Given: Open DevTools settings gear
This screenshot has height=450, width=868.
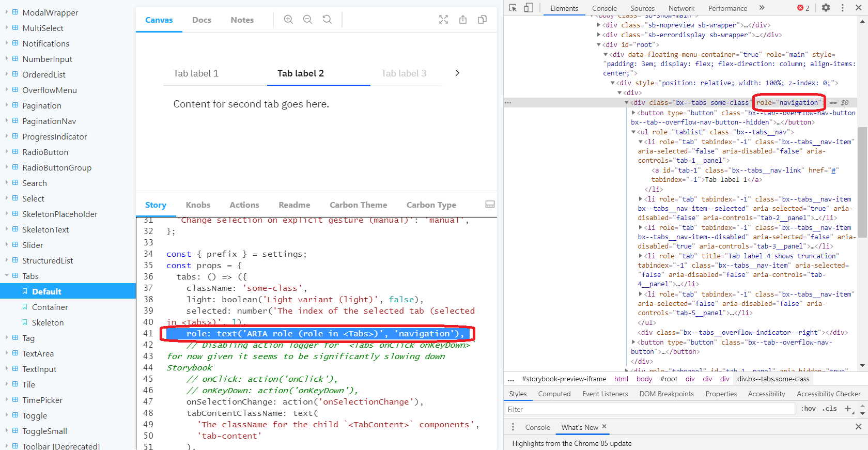Looking at the screenshot, I should click(x=826, y=8).
